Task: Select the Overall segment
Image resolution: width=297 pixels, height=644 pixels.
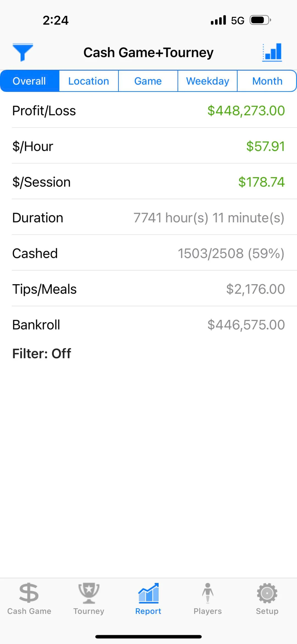Action: pos(29,81)
